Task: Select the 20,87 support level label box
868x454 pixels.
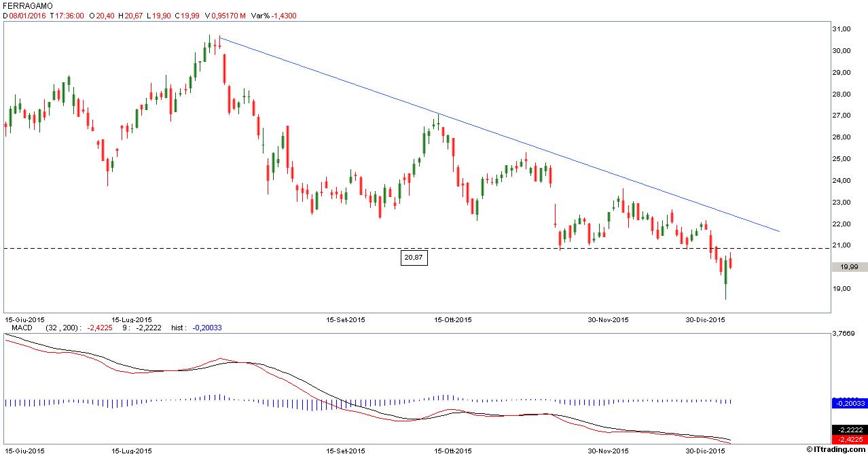Action: (413, 258)
